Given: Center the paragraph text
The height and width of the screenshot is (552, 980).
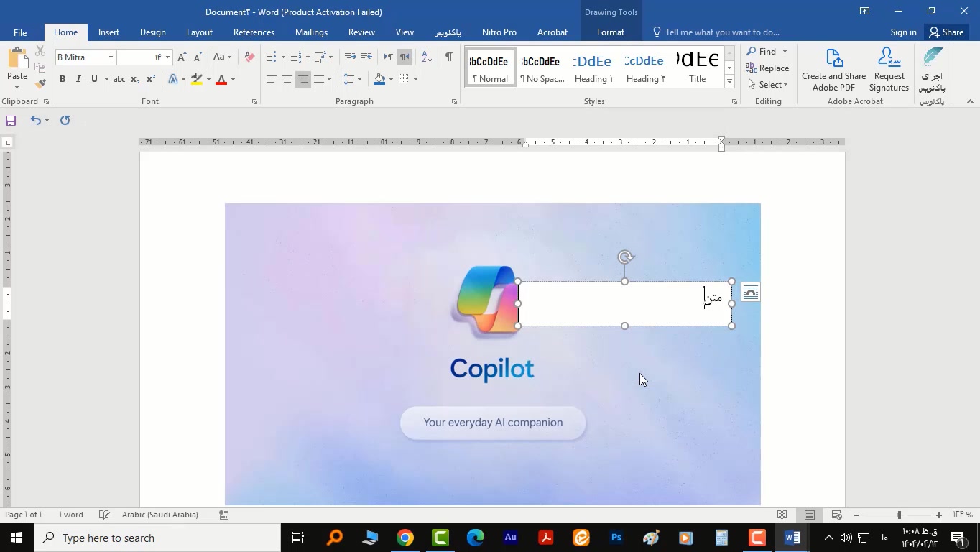Looking at the screenshot, I should point(287,79).
